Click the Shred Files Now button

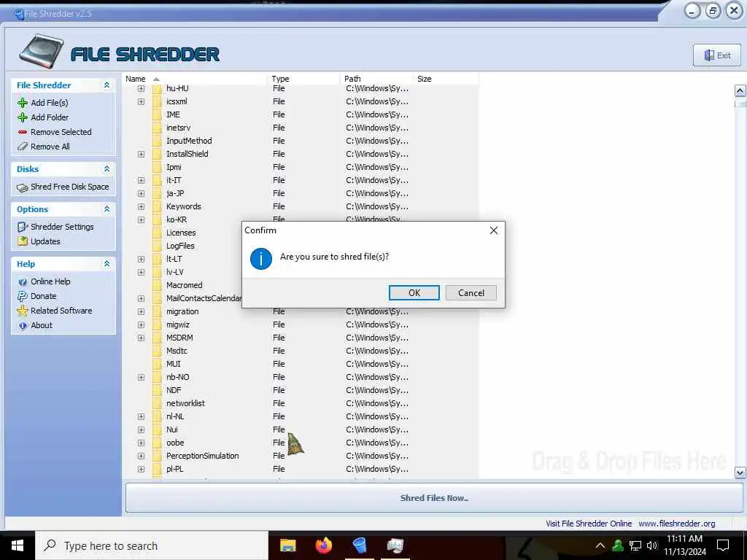(x=434, y=498)
